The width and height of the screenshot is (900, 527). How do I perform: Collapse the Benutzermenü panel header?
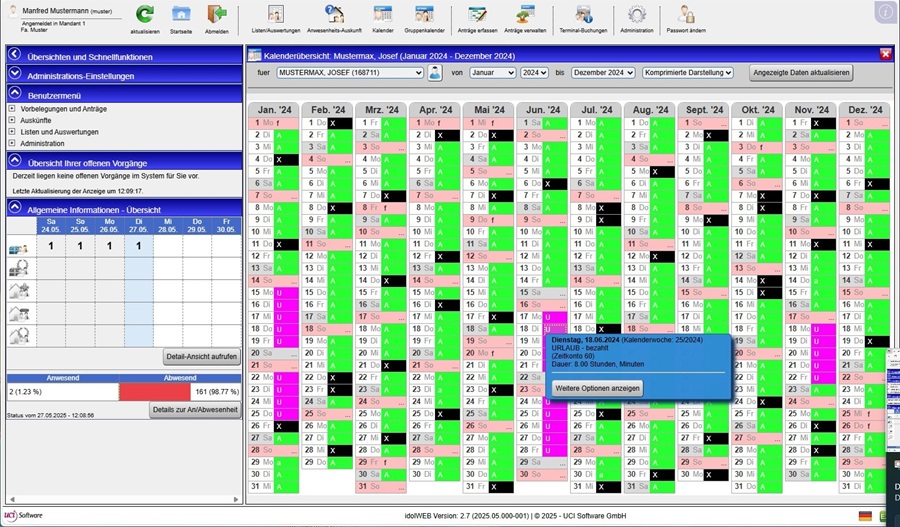[15, 93]
